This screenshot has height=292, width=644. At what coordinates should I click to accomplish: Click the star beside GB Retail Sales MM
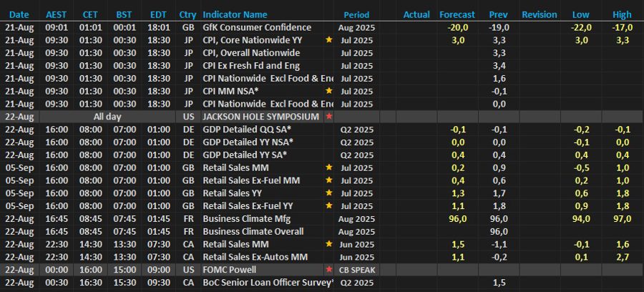328,167
